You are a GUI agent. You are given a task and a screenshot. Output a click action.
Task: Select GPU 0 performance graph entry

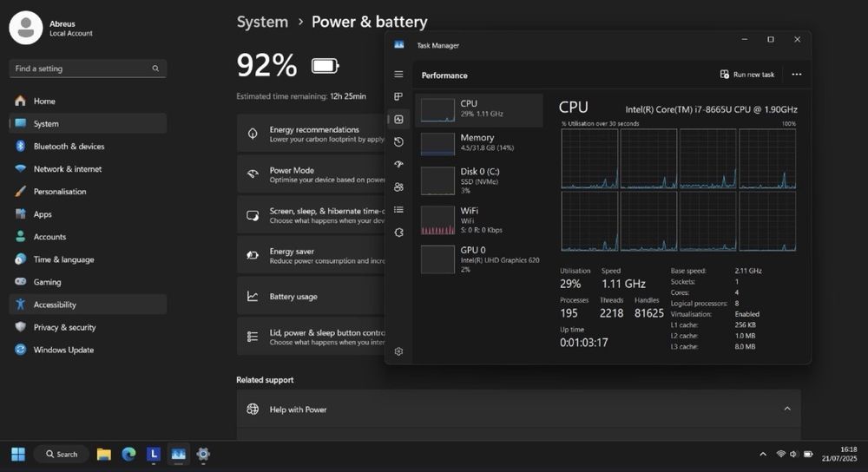[x=478, y=259]
